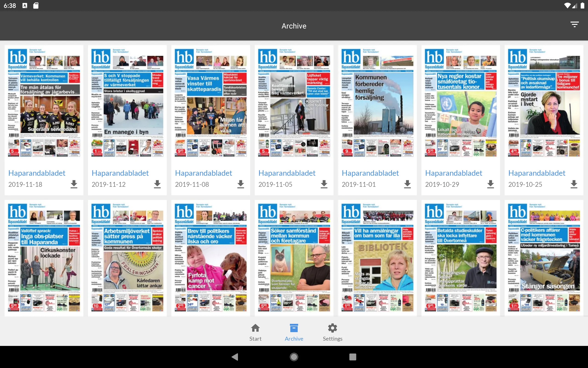588x368 pixels.
Task: Go to the Start tab
Action: coord(255,333)
